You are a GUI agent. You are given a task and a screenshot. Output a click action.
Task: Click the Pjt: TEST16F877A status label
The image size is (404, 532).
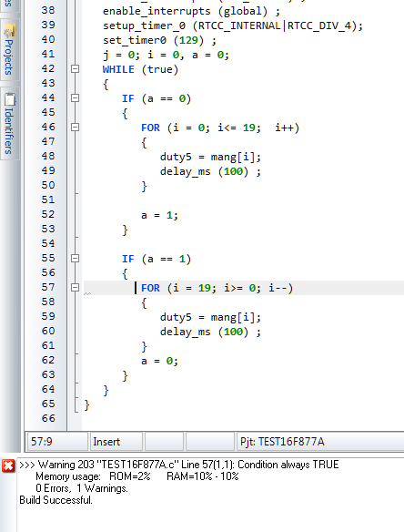[282, 442]
